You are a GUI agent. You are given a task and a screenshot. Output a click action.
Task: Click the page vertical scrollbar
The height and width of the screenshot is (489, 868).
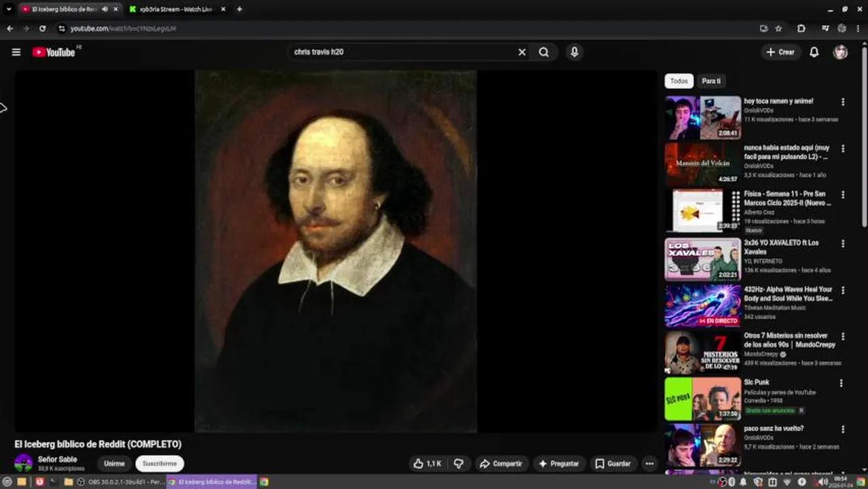[x=865, y=136]
